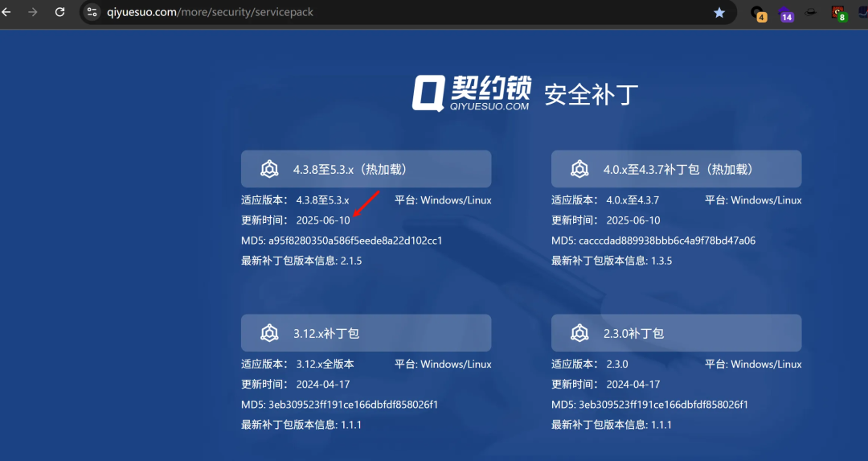Click the icon in the 4.0.x至4.3.7 button

tap(579, 169)
